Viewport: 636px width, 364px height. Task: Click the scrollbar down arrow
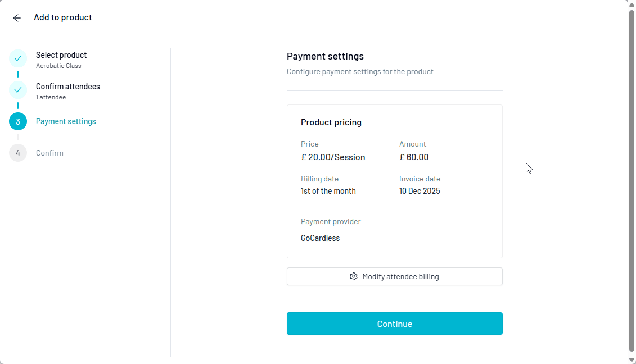[x=632, y=360]
